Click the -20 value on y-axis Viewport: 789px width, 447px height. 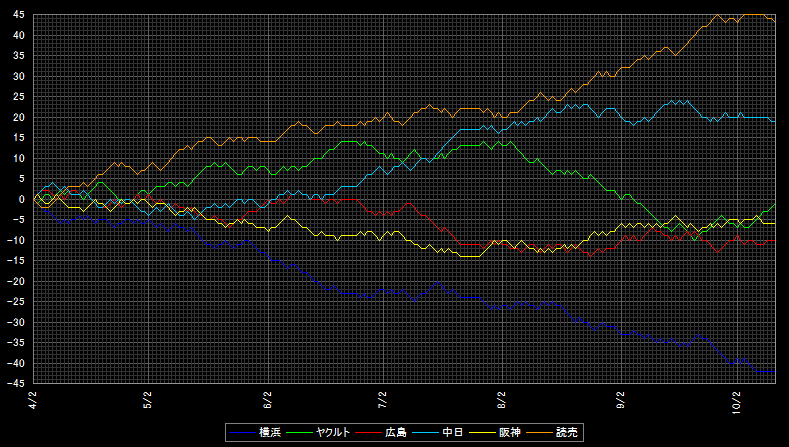pyautogui.click(x=16, y=281)
